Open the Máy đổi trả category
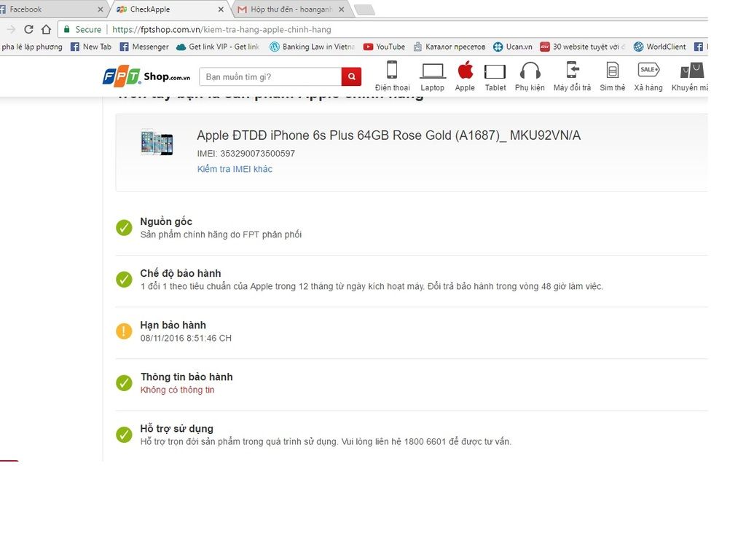This screenshot has height=560, width=746. (x=572, y=76)
